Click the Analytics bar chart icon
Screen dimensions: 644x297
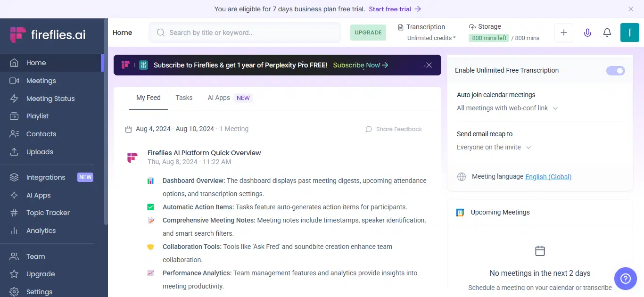pos(14,231)
